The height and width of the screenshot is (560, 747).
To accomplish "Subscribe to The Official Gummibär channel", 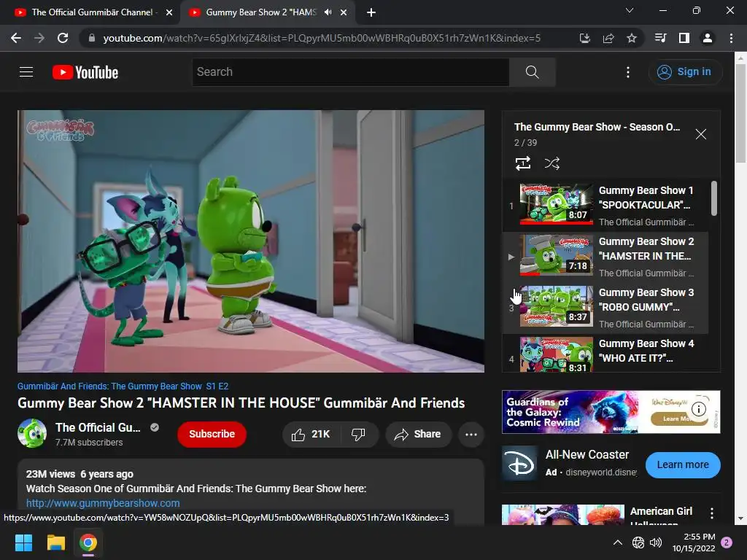I will coord(212,435).
